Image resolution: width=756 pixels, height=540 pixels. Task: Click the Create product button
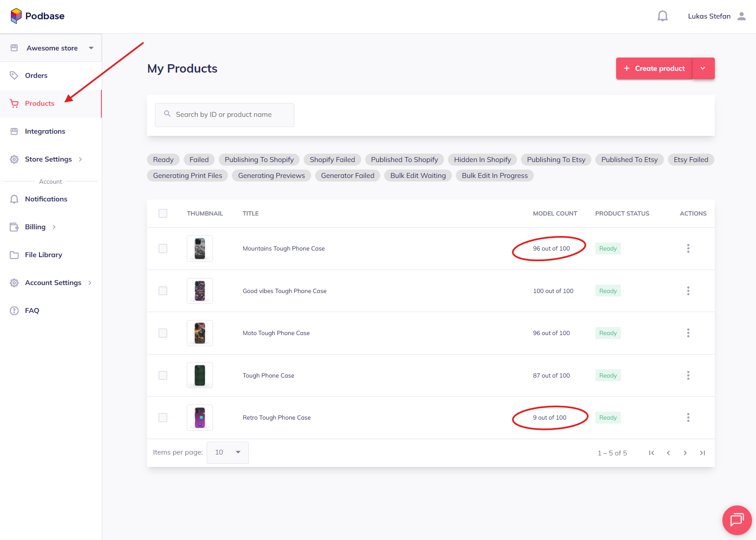coord(654,69)
